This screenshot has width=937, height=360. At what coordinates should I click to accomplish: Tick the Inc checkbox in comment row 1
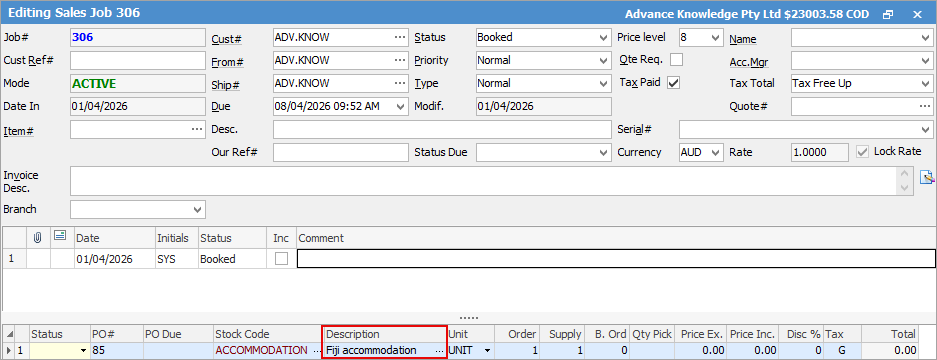click(281, 259)
